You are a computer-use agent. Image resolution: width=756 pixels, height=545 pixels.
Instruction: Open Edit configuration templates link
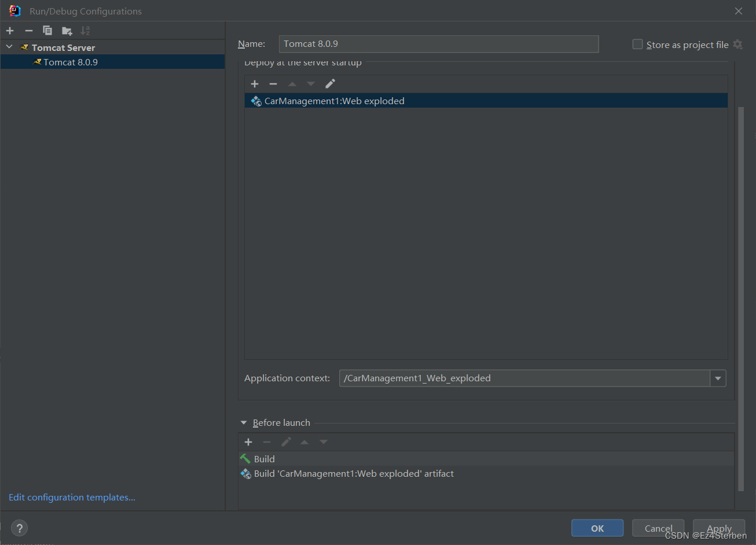[72, 498]
